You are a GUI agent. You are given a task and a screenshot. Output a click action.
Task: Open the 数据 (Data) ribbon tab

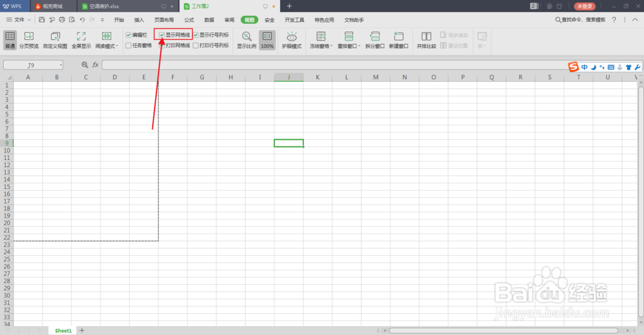click(209, 20)
